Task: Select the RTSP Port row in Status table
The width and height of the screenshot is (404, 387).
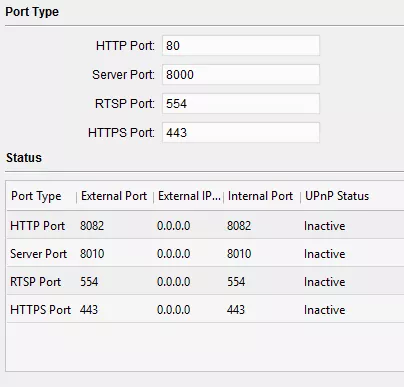Action: pyautogui.click(x=205, y=281)
